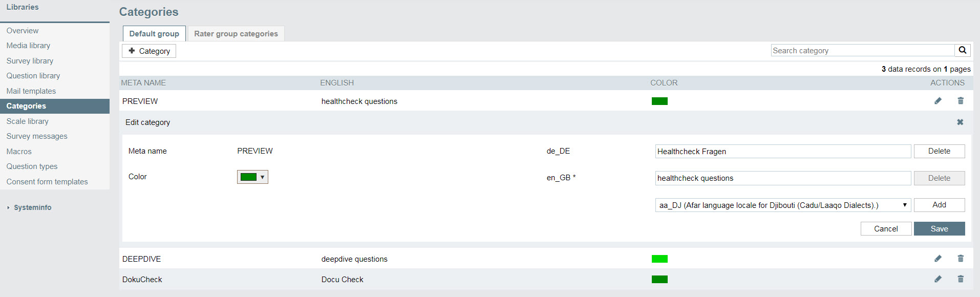The height and width of the screenshot is (297, 980).
Task: Open Scale library in sidebar
Action: click(x=28, y=121)
